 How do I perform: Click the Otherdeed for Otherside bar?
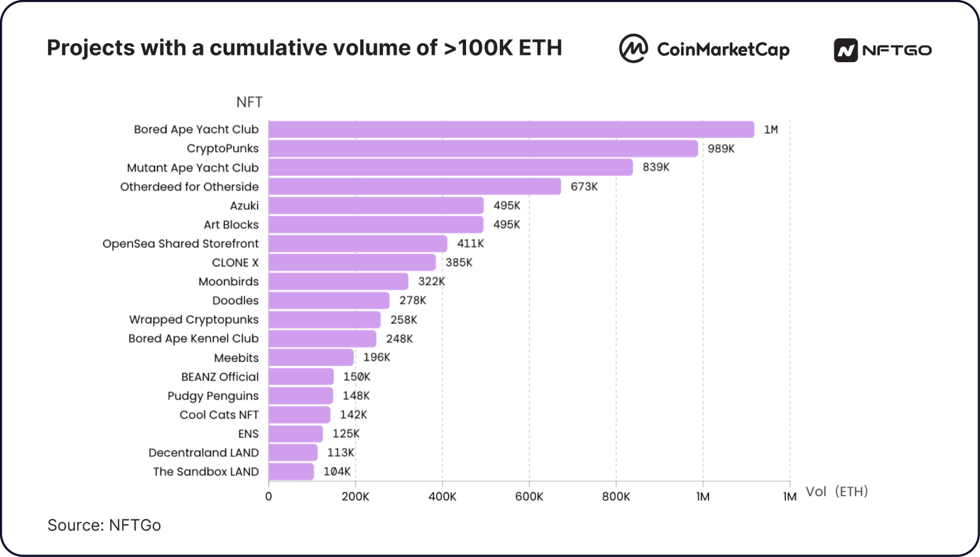(415, 186)
